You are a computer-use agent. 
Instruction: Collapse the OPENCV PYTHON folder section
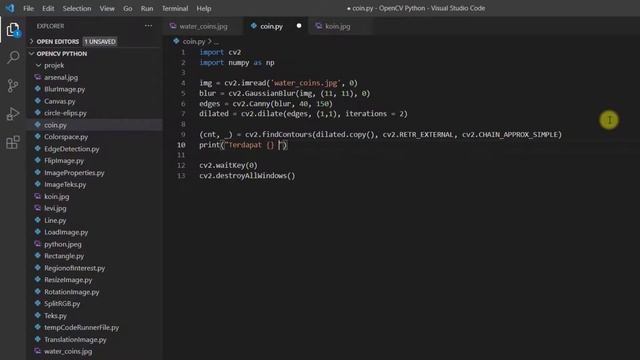click(61, 54)
